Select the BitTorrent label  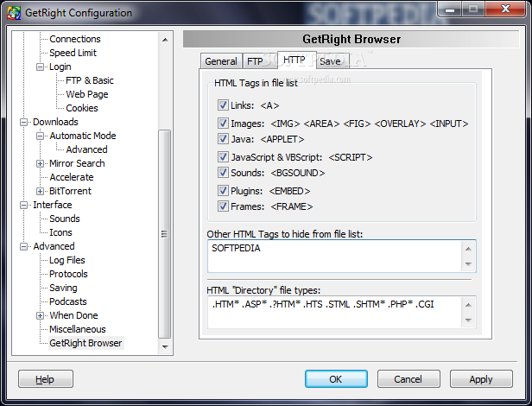(x=70, y=191)
